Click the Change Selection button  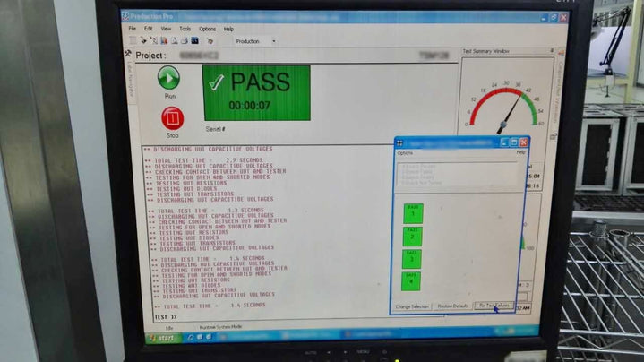[411, 307]
